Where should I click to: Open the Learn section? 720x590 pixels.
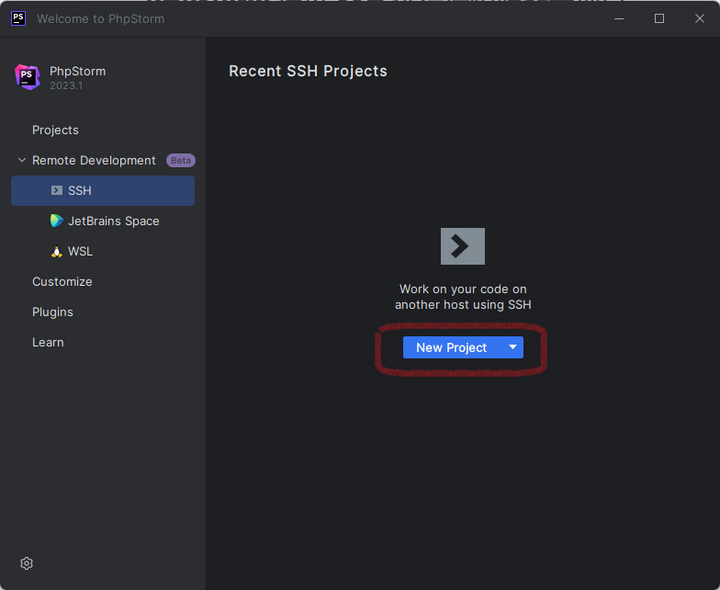(48, 342)
